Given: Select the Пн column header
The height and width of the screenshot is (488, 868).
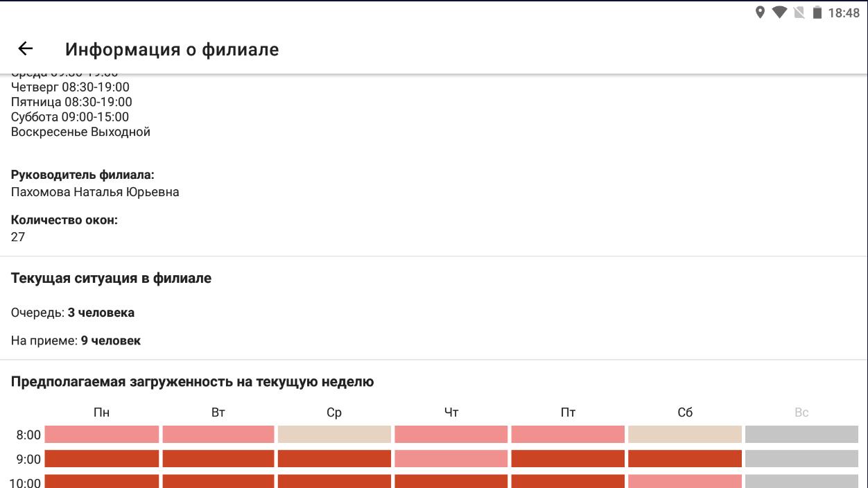Looking at the screenshot, I should click(x=101, y=412).
